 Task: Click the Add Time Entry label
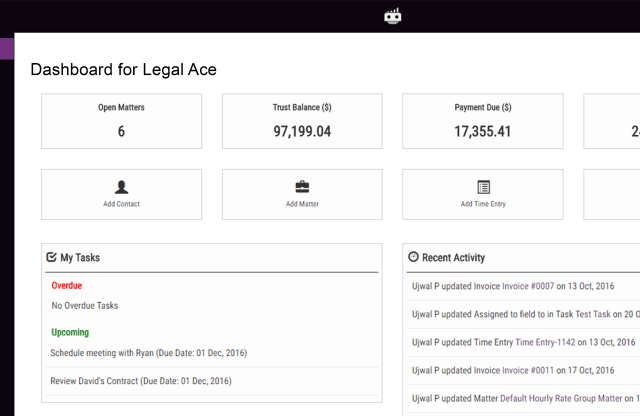coord(483,204)
